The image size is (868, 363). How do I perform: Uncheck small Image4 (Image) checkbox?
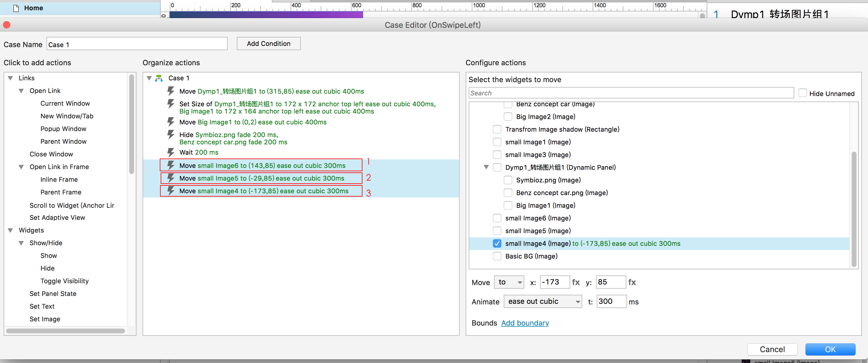click(497, 243)
